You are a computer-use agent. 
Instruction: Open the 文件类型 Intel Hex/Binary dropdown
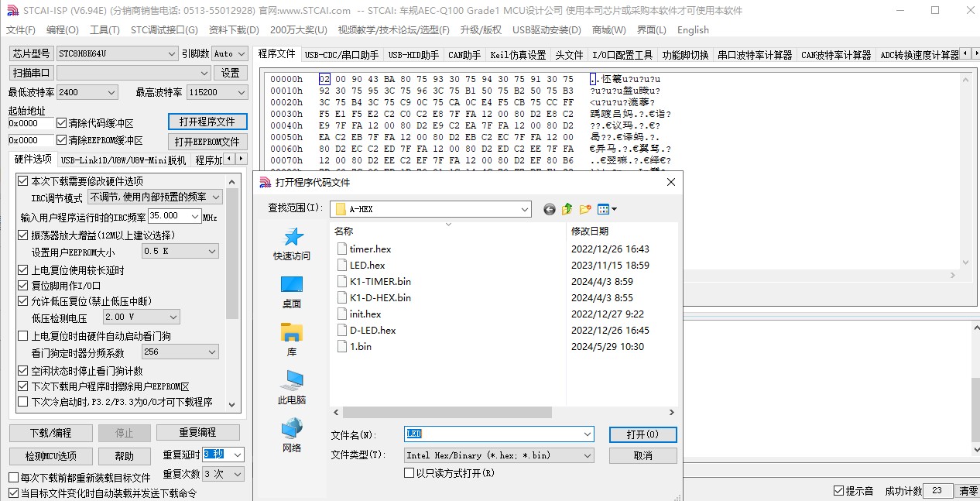coord(499,455)
